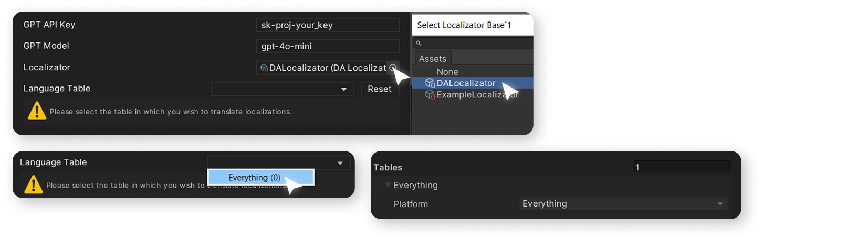
Task: Open the Platform dropdown
Action: click(623, 204)
